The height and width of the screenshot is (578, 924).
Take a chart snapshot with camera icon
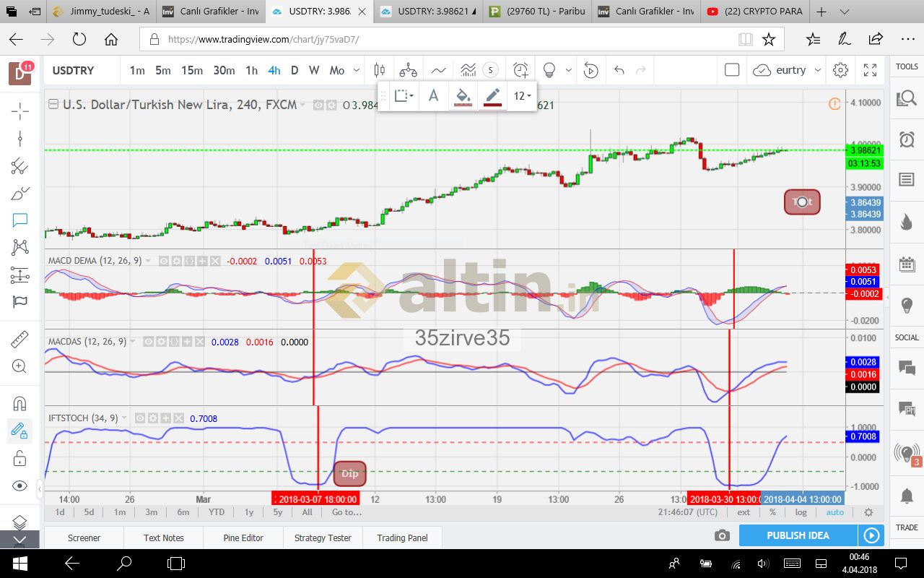(x=721, y=535)
